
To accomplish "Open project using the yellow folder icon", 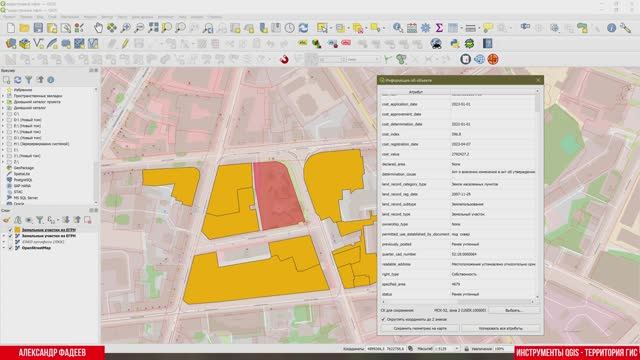I will coord(24,28).
